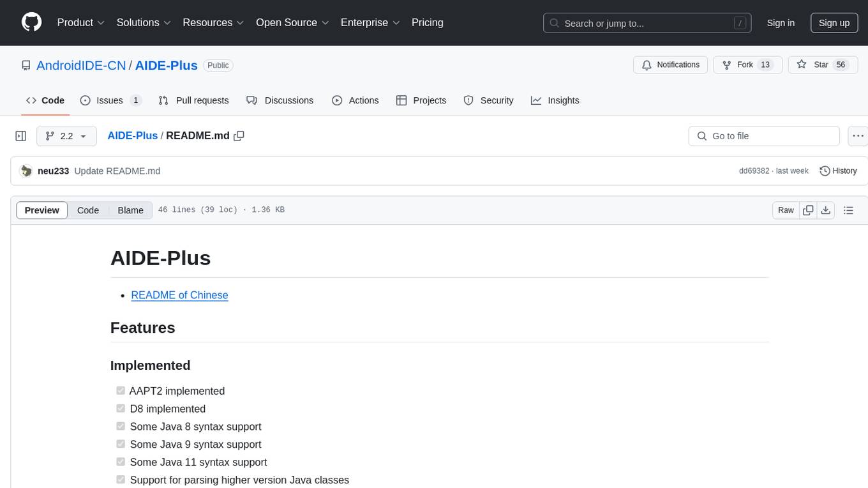Open the Code tab

[x=45, y=100]
